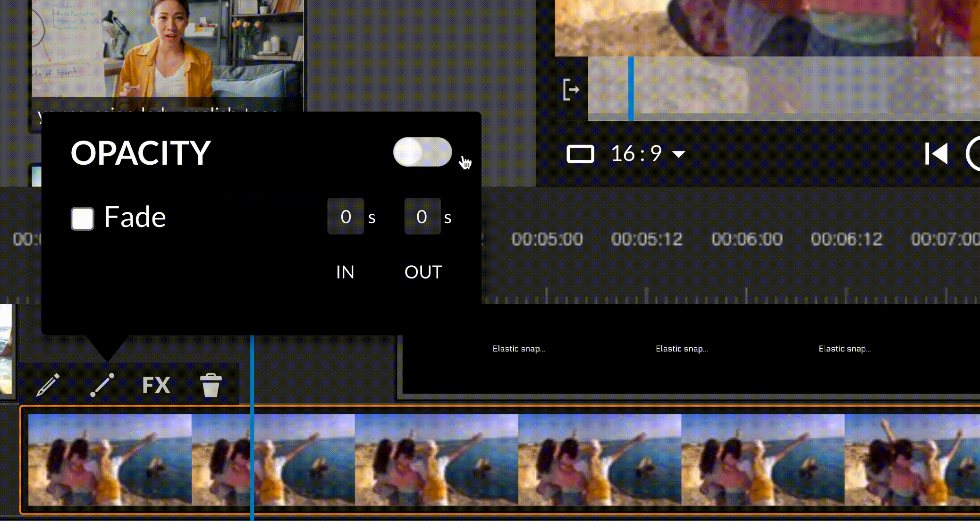This screenshot has height=521, width=980.
Task: Click the fade IN duration field
Action: [x=346, y=217]
